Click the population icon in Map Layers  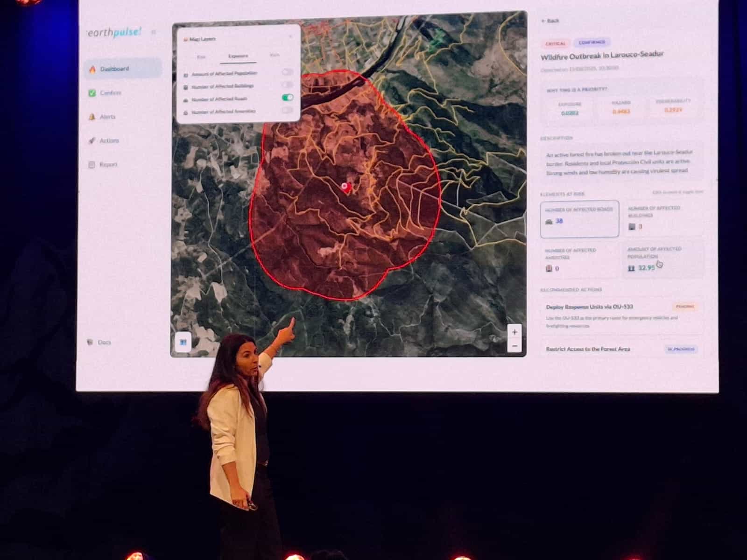(186, 75)
